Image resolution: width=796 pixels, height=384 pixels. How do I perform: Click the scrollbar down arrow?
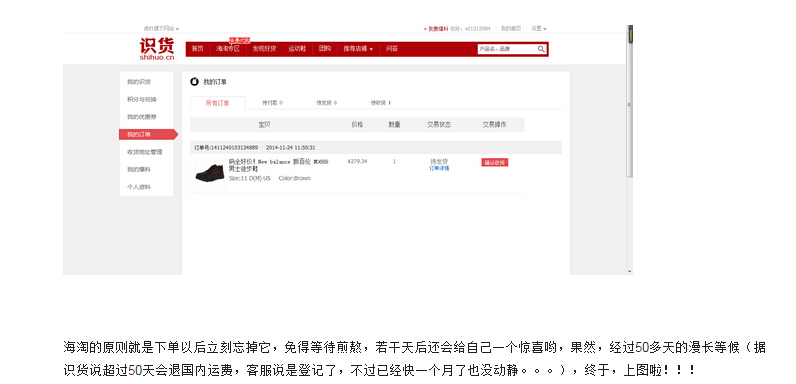click(x=629, y=272)
